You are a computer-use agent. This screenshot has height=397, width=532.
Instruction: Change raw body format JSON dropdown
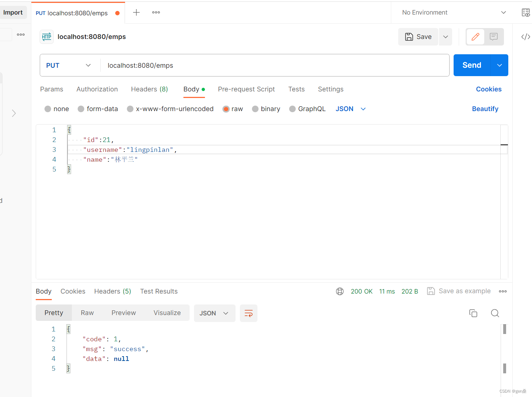(350, 109)
